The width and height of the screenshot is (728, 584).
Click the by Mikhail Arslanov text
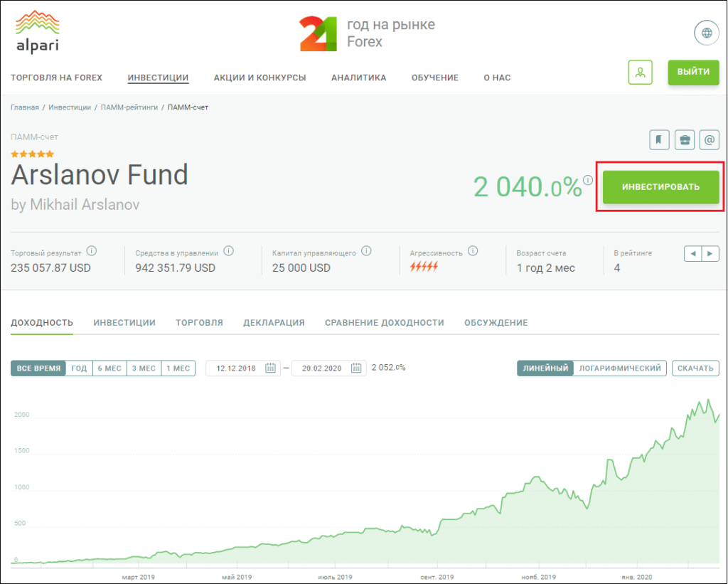(75, 205)
